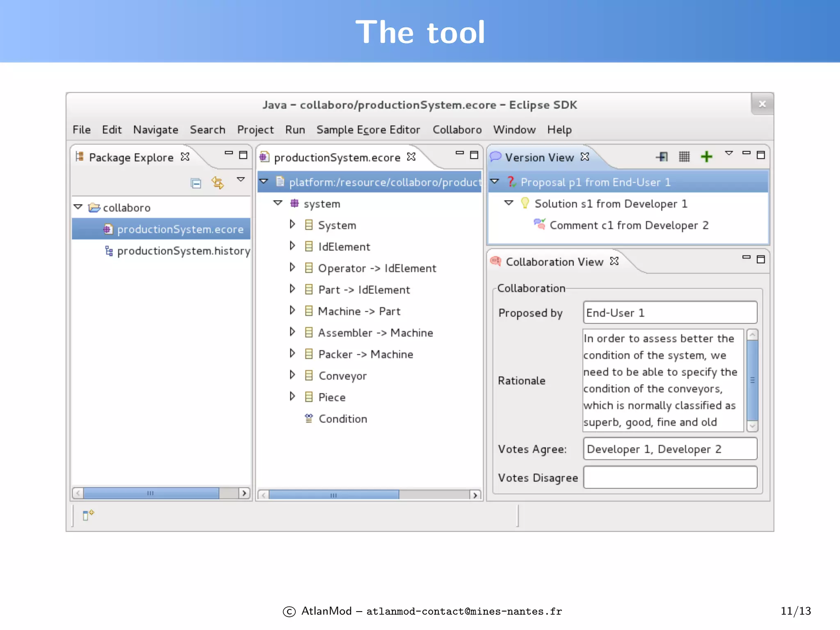Viewport: 840px width, 630px height.
Task: Switch to the Version View tab
Action: pos(539,157)
